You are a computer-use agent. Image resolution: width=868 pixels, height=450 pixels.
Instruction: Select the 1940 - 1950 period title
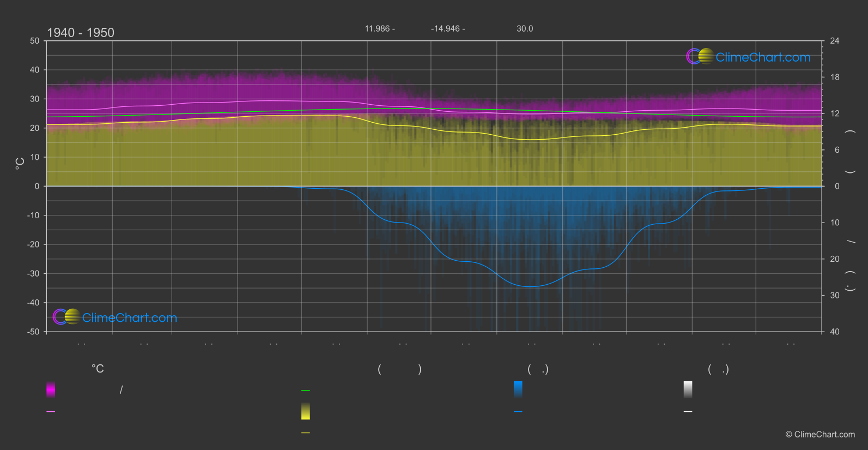(x=81, y=33)
